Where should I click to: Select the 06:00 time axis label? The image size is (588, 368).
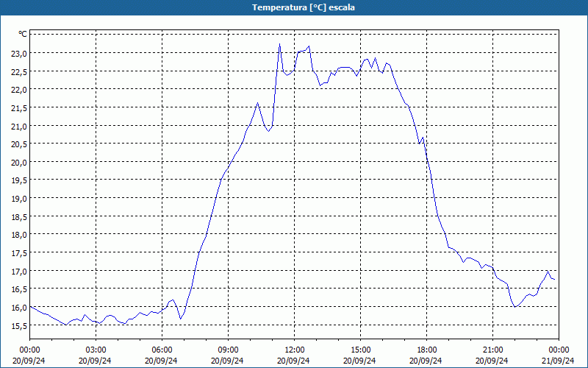click(x=161, y=350)
